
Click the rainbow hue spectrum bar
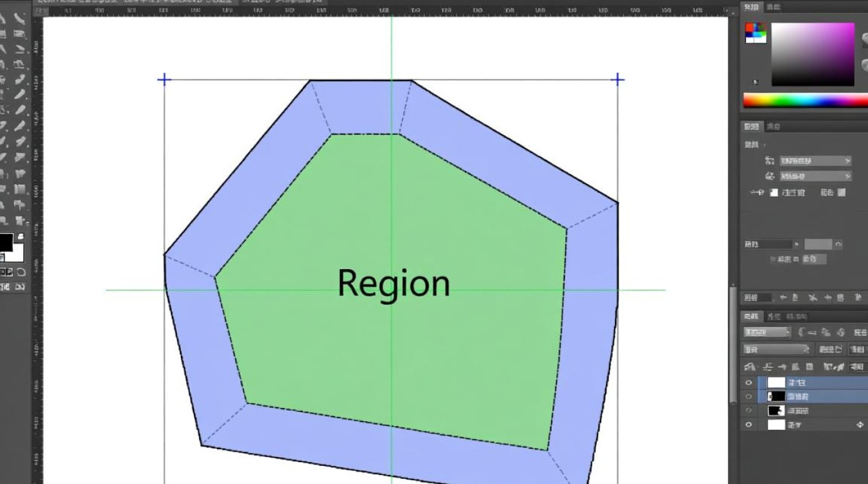[805, 101]
